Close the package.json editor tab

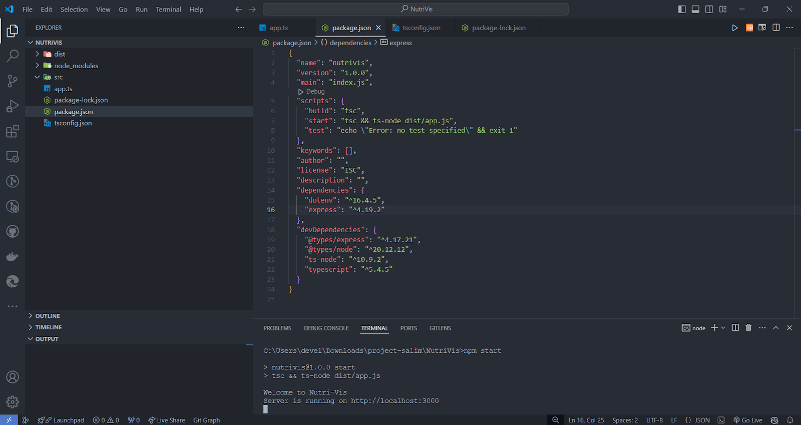(x=378, y=28)
